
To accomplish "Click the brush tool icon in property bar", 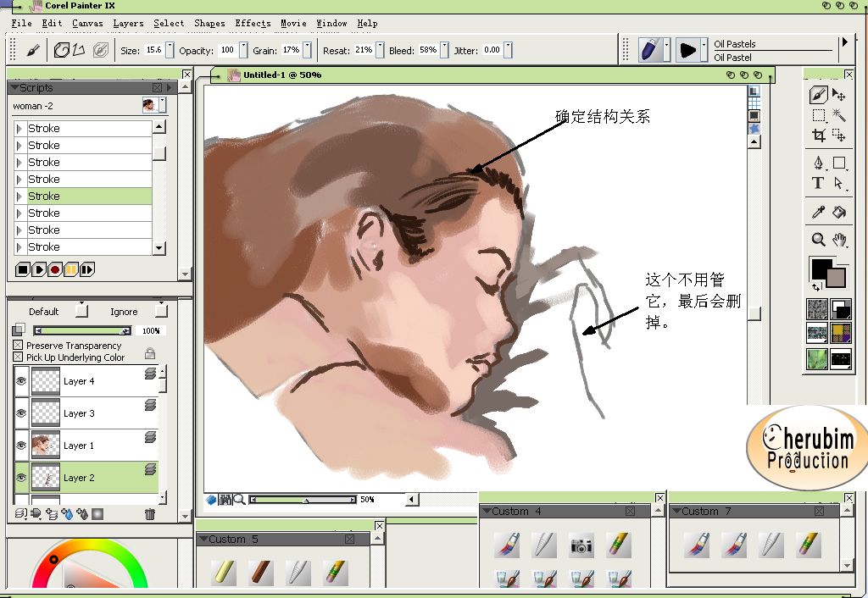I will pos(33,50).
